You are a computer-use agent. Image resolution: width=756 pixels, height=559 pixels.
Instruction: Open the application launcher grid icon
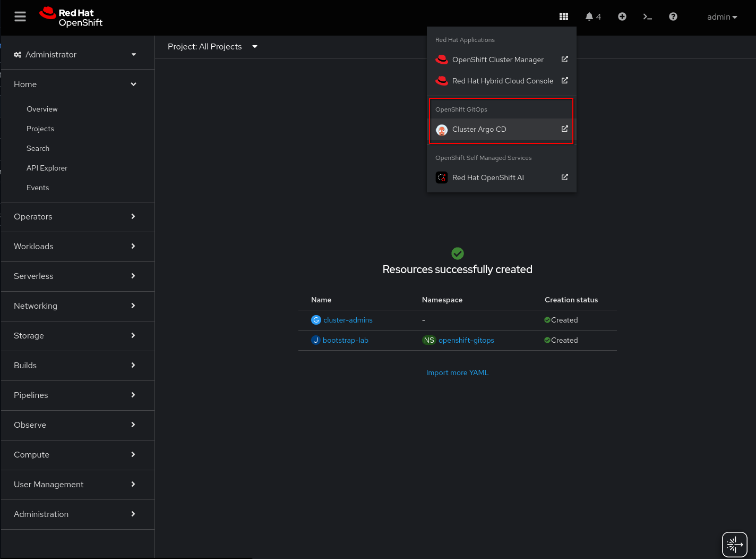(564, 16)
